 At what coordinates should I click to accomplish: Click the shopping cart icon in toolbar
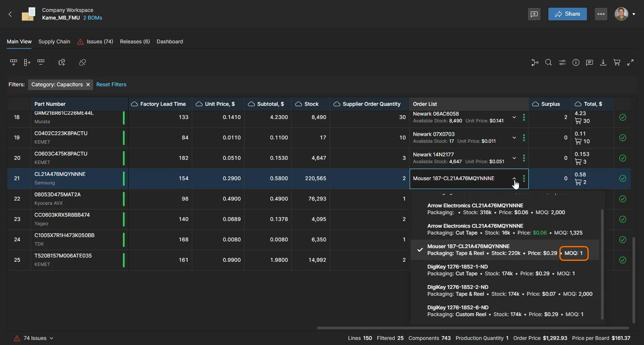[x=616, y=62]
